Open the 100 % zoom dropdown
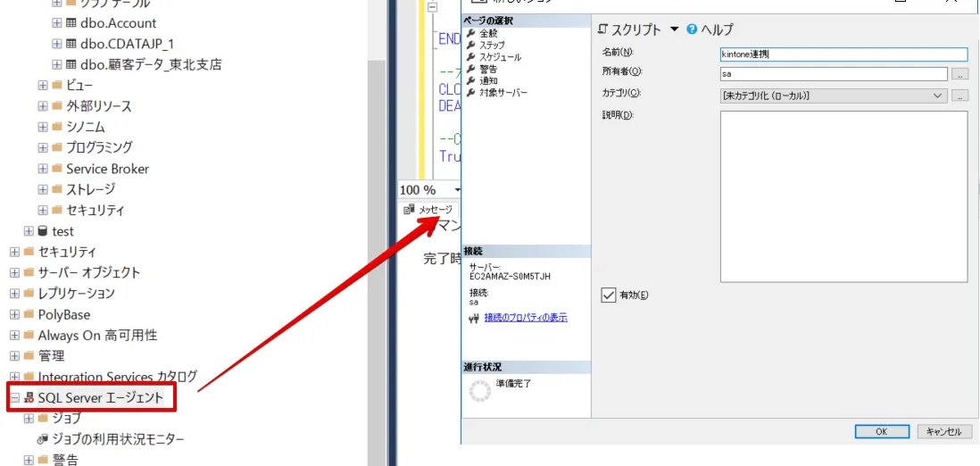980x466 pixels. coord(458,189)
